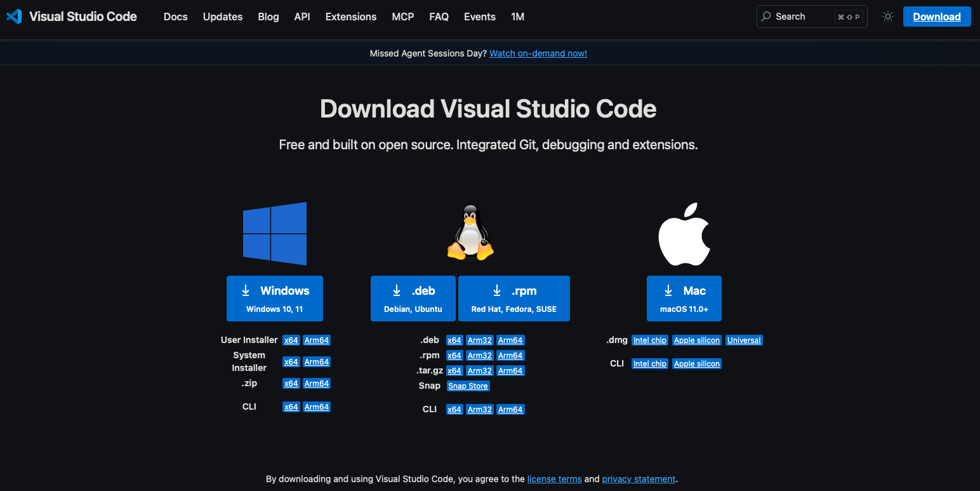Select Apple silicon for .dmg download

point(696,340)
